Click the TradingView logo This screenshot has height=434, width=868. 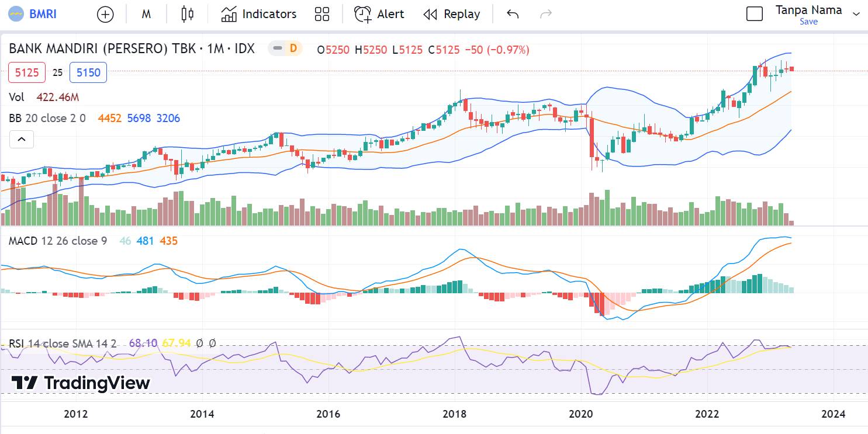[81, 383]
